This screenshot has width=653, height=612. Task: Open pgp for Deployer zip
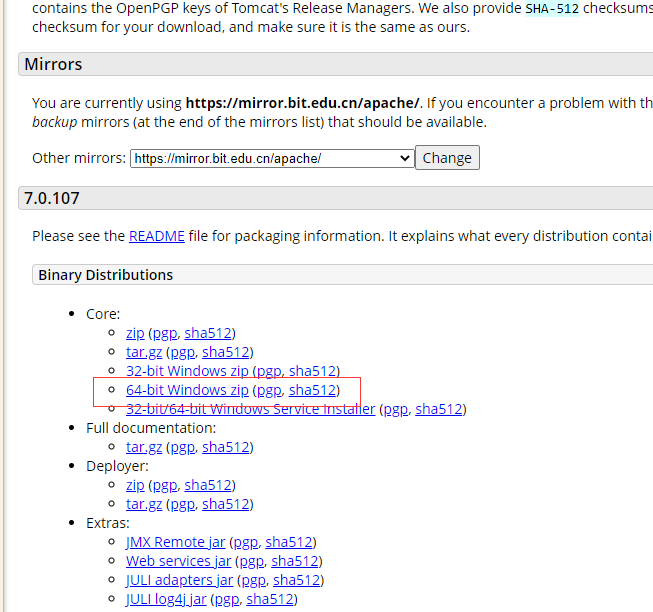pos(165,485)
